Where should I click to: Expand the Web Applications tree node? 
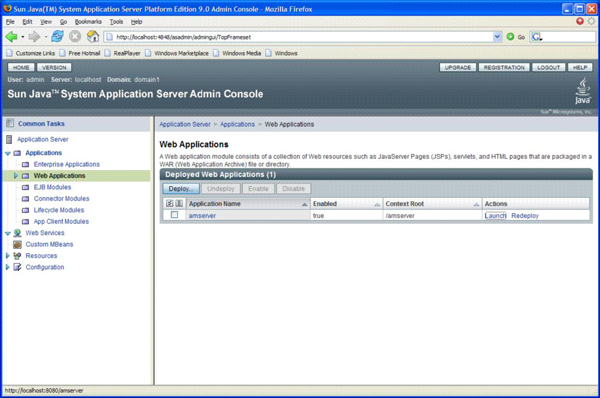pyautogui.click(x=16, y=176)
